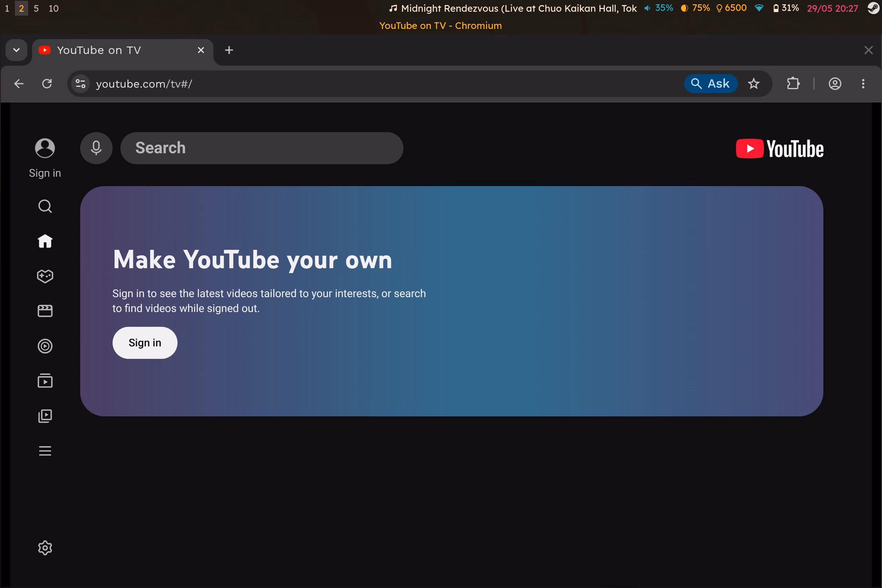Viewport: 882px width, 588px height.
Task: Click the YouTube logo
Action: (780, 149)
